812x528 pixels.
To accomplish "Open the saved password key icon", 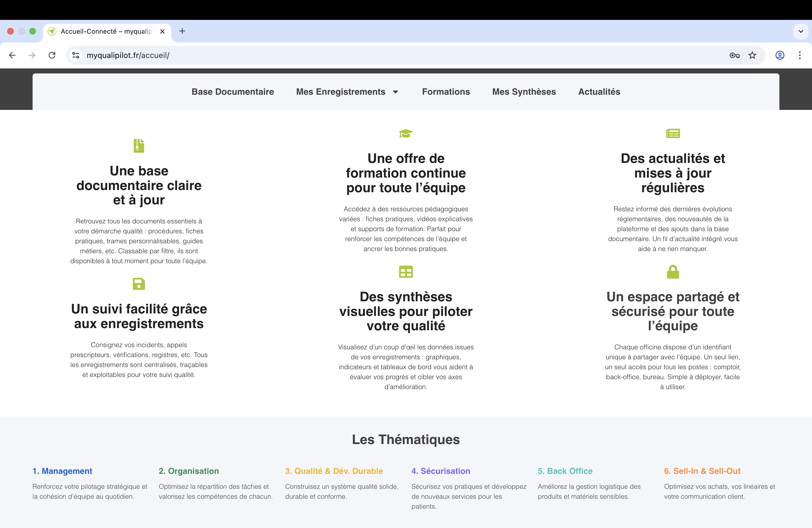I will 734,55.
